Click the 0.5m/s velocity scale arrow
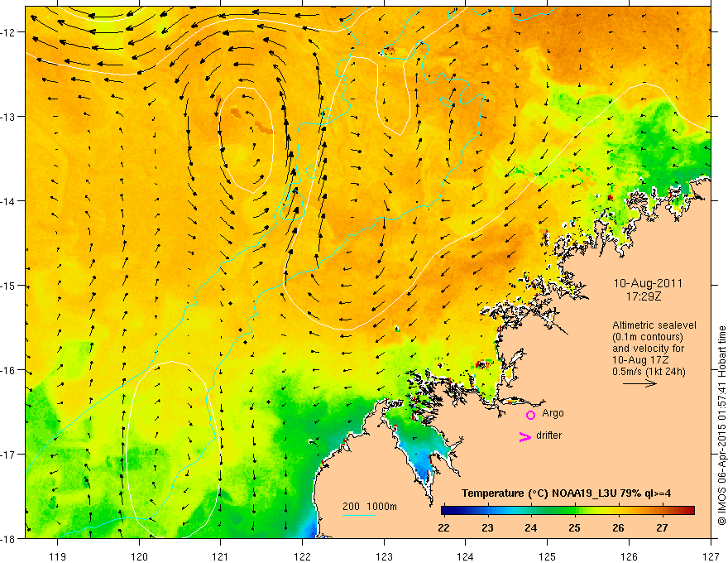Image resolution: width=728 pixels, height=563 pixels. (x=639, y=383)
